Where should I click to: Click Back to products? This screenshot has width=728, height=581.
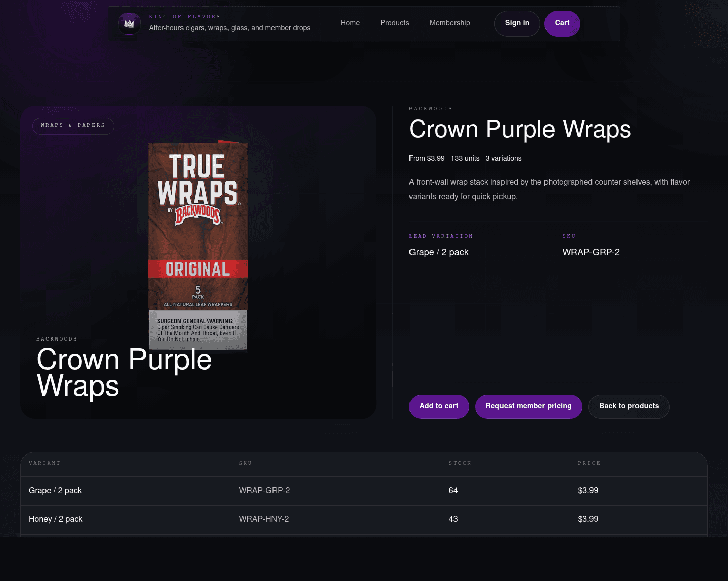(629, 406)
